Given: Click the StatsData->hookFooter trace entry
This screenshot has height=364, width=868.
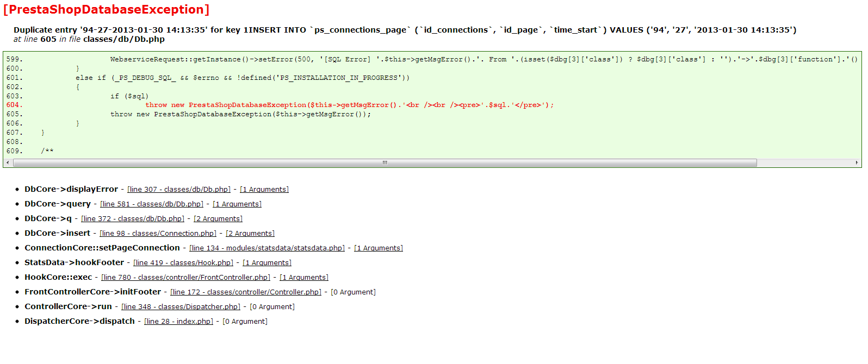Looking at the screenshot, I should pyautogui.click(x=75, y=262).
